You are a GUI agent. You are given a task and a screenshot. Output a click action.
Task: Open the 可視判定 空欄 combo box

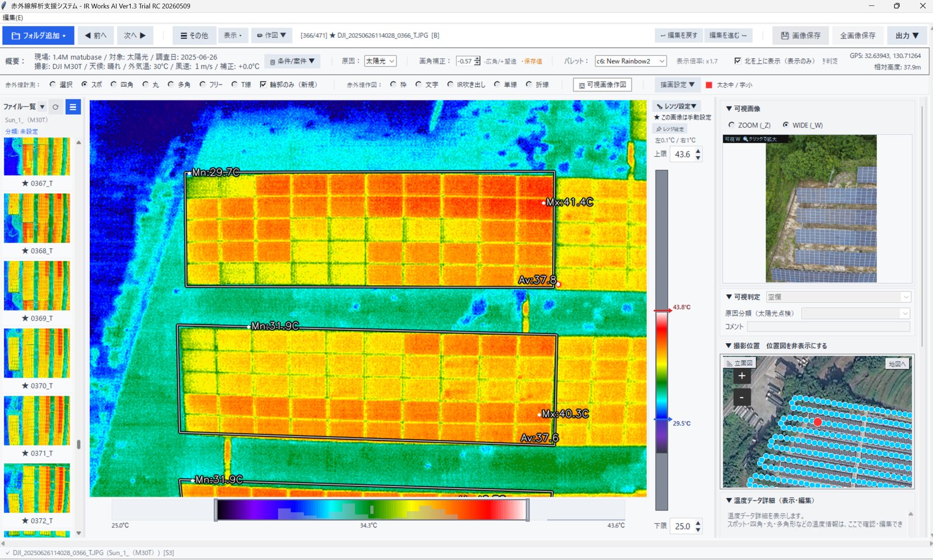(838, 297)
